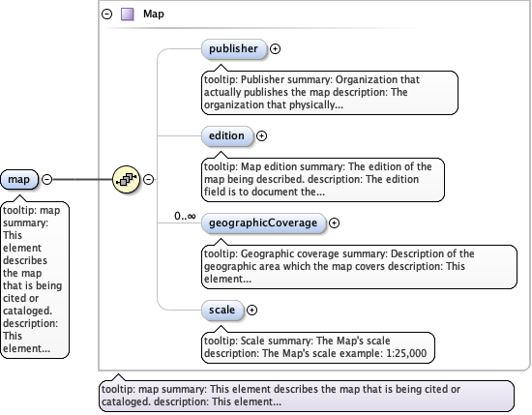532x415 pixels.
Task: Expand the scale element
Action: [251, 311]
